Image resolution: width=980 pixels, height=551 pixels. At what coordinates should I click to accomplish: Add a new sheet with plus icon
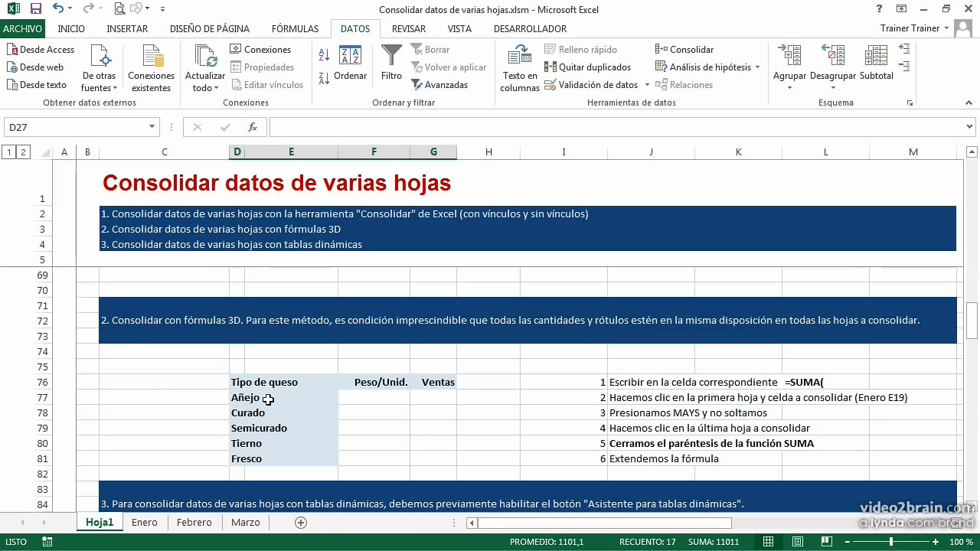301,523
